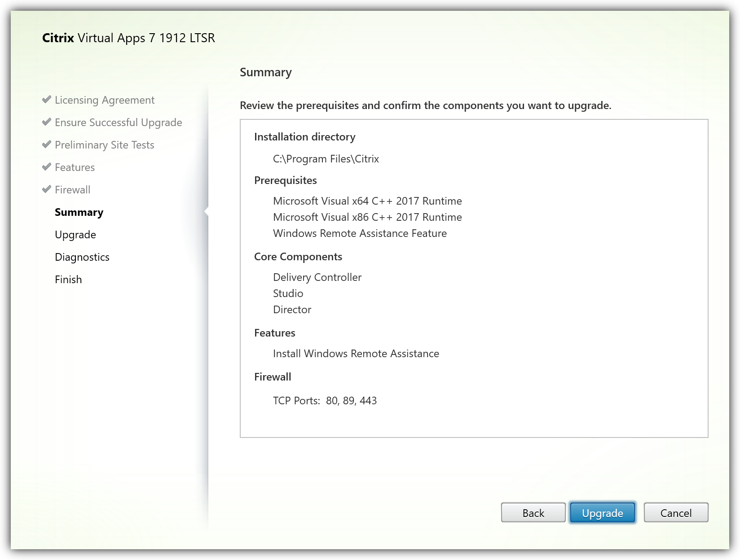Click Delivery Controller in Core Components

(317, 277)
